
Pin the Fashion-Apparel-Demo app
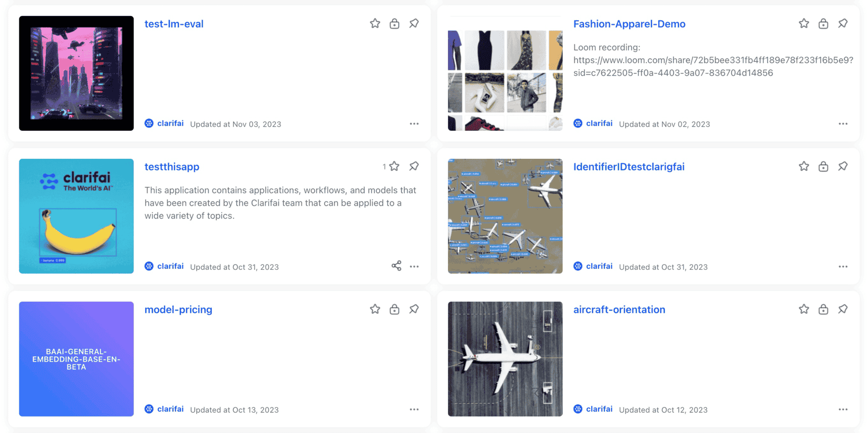pyautogui.click(x=842, y=23)
